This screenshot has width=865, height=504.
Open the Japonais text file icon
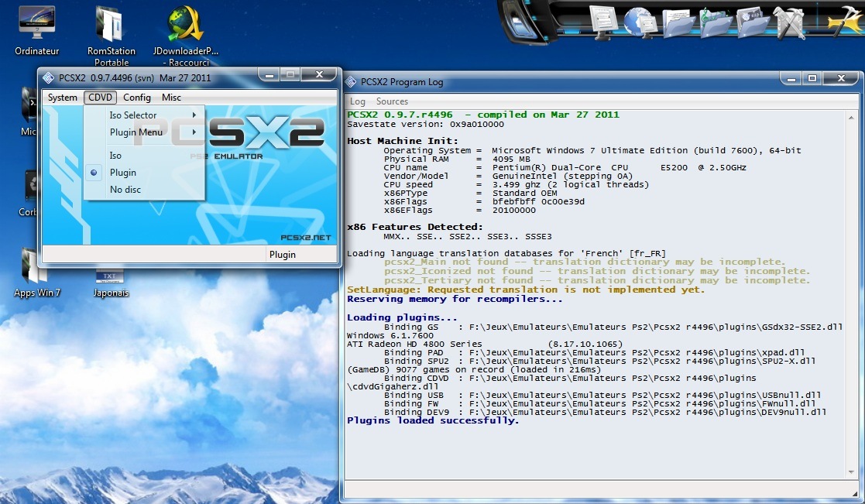[x=110, y=283]
